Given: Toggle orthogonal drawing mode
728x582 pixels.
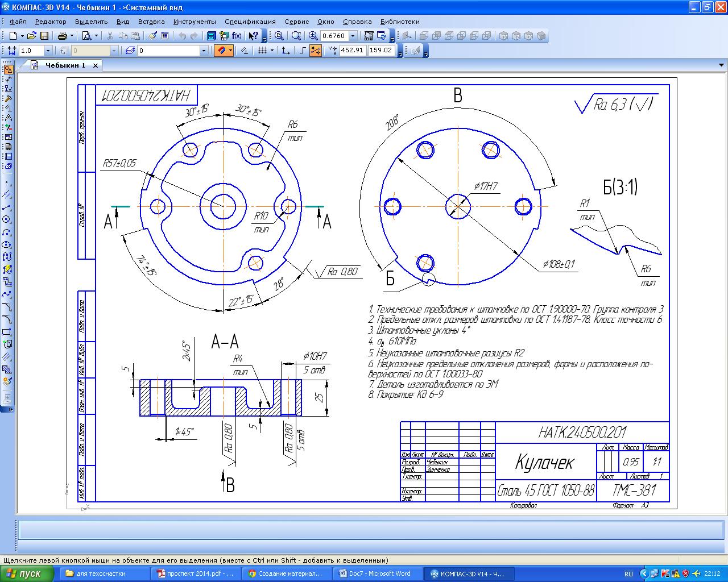Looking at the screenshot, I should [303, 51].
